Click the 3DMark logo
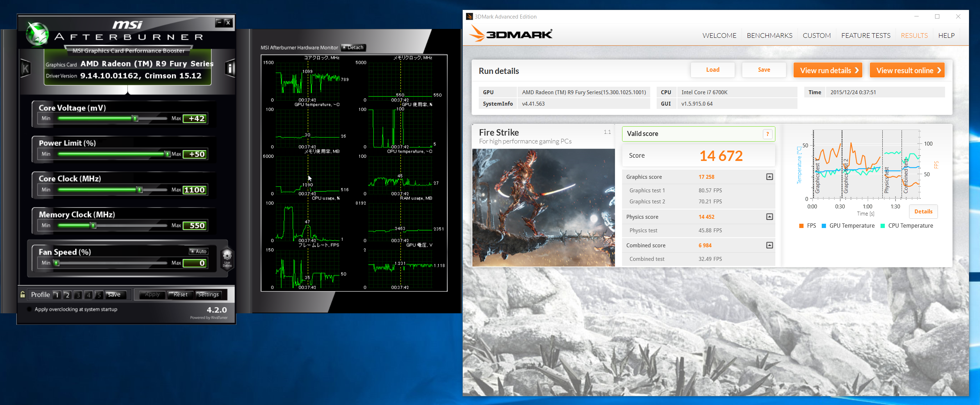This screenshot has width=980, height=405. [x=510, y=34]
